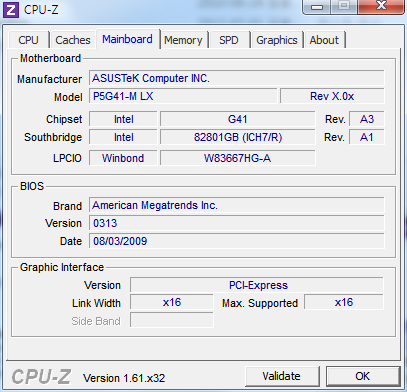Select the PCI-Express version field
Viewport: 407px width, 392px height.
(257, 285)
